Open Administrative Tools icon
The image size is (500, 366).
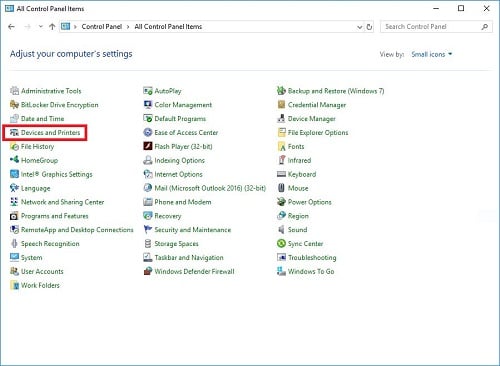[x=14, y=91]
